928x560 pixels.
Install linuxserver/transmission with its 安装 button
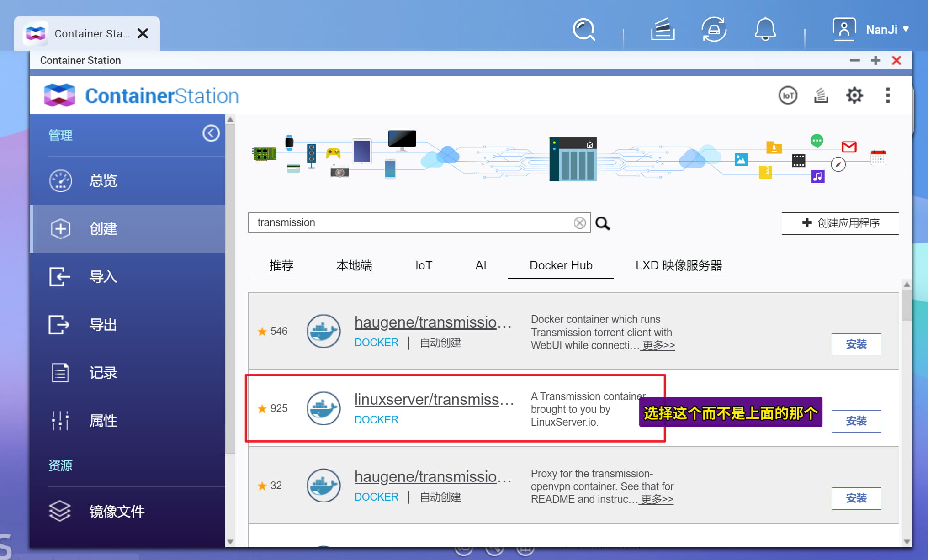(x=856, y=421)
